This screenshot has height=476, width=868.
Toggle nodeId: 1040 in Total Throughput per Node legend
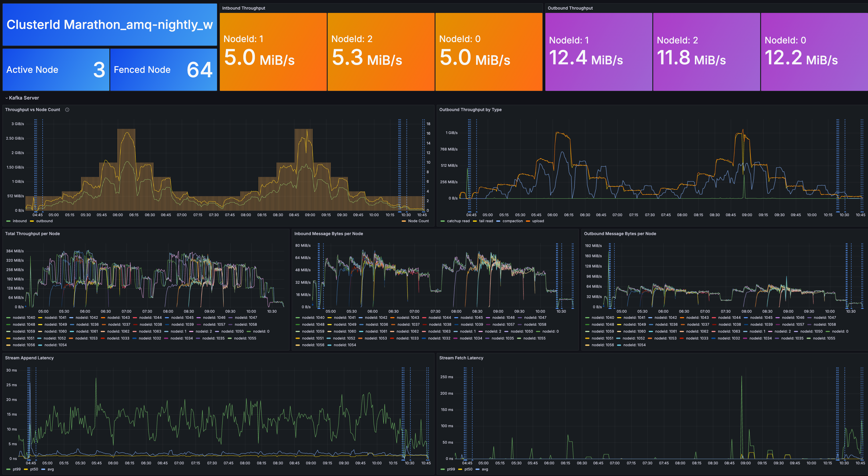(x=24, y=318)
